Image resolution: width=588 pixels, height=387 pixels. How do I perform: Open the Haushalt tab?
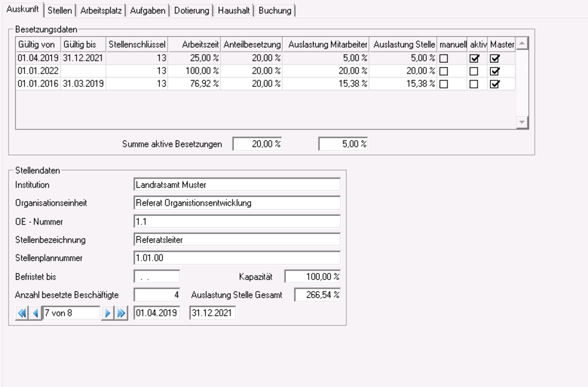coord(233,11)
